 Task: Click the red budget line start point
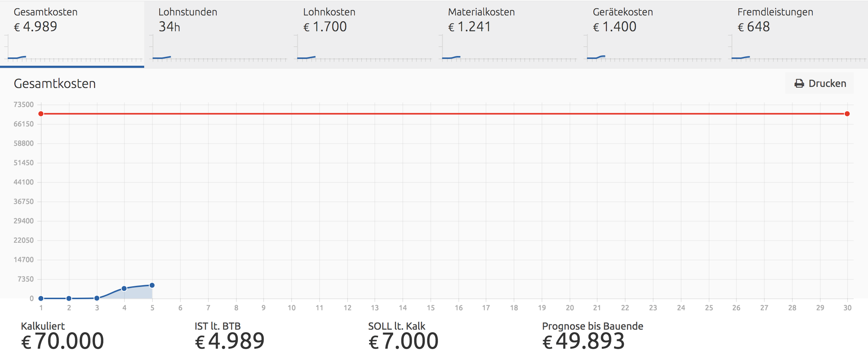[x=41, y=114]
